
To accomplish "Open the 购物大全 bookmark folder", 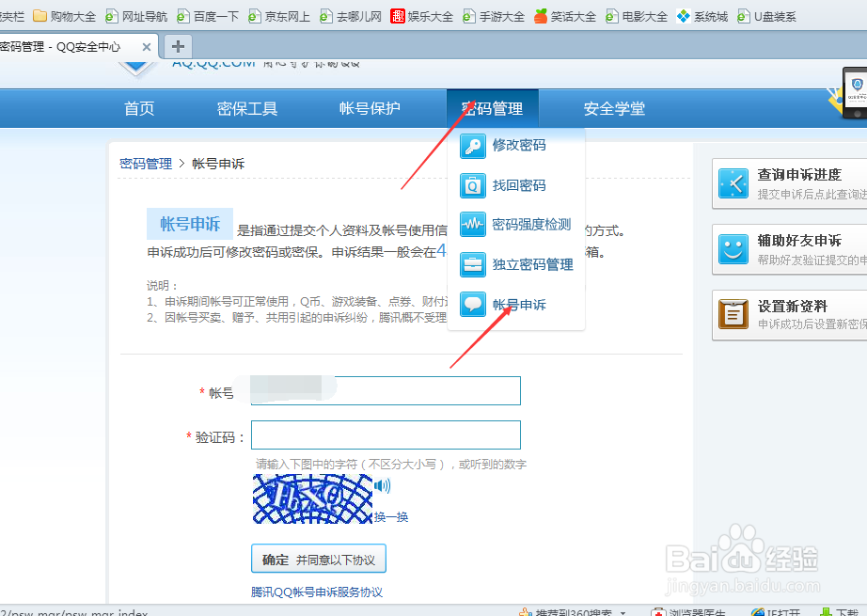I will coord(64,17).
